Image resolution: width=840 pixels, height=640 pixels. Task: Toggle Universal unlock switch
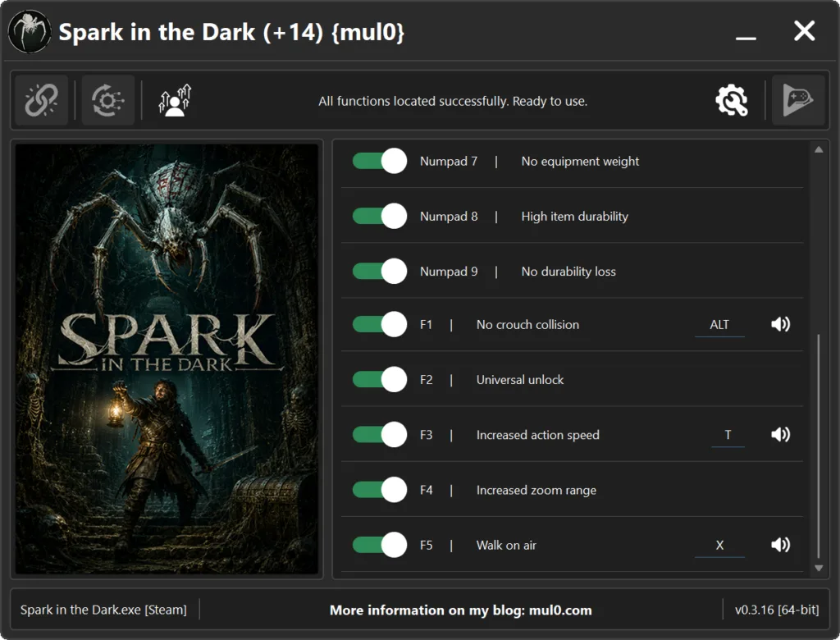pos(380,380)
